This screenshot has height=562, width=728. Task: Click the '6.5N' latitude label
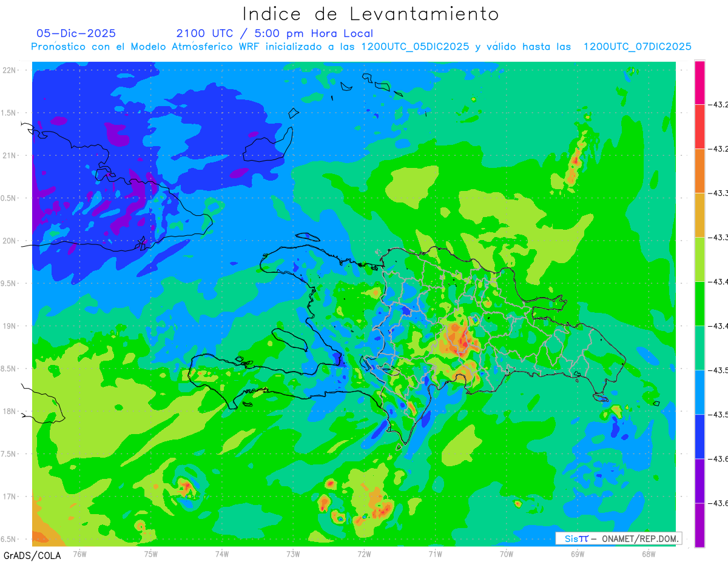(x=9, y=540)
